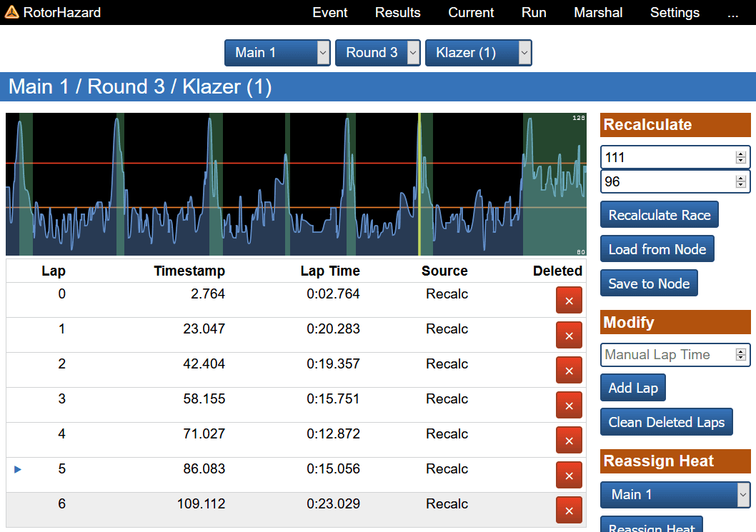Click the RotorHazard logo icon

click(x=11, y=12)
